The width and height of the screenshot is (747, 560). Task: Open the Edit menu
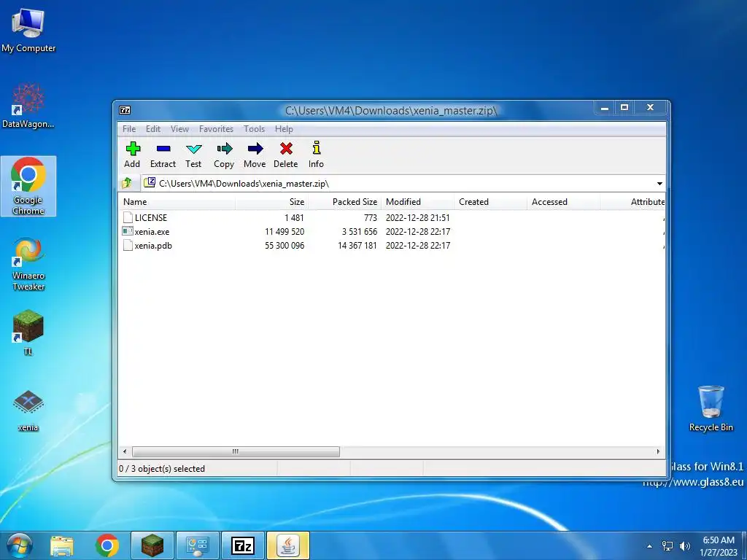153,129
